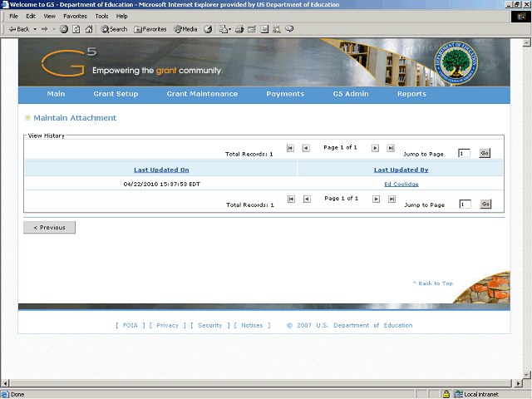
Task: Click the top Go button
Action: (485, 153)
